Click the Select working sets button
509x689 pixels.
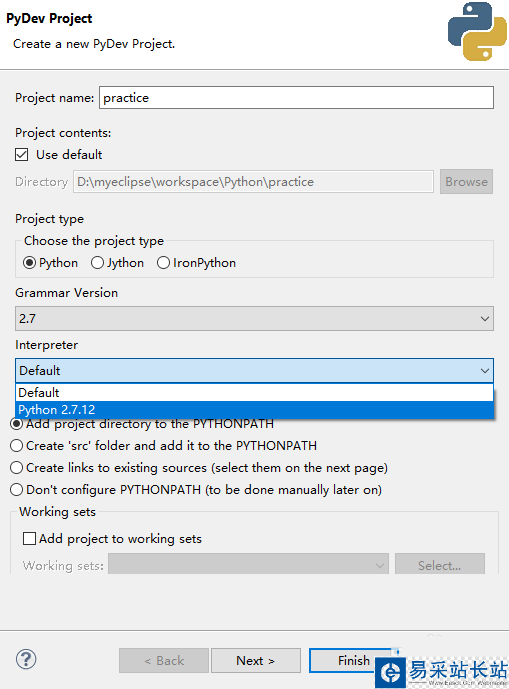coord(440,565)
